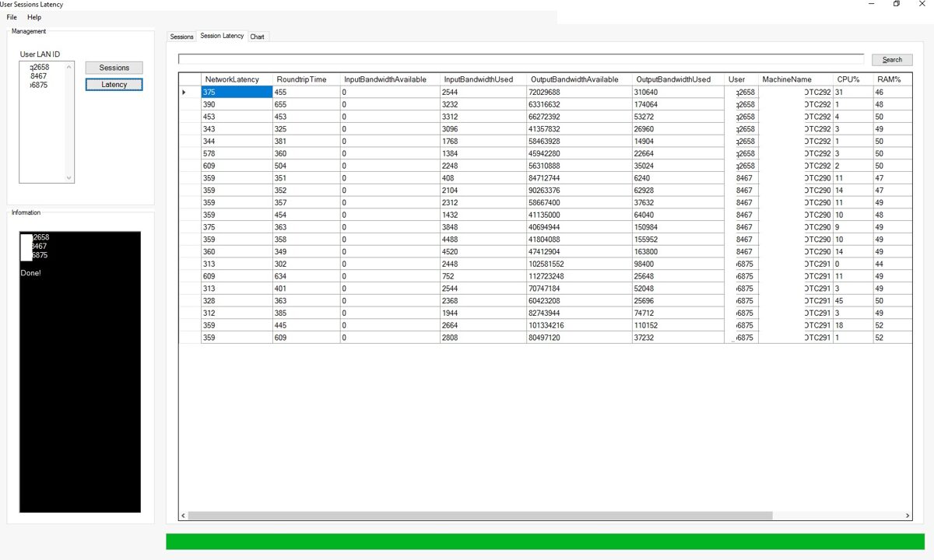934x560 pixels.
Task: Sort by the RoundtripTime column header
Action: coord(306,79)
